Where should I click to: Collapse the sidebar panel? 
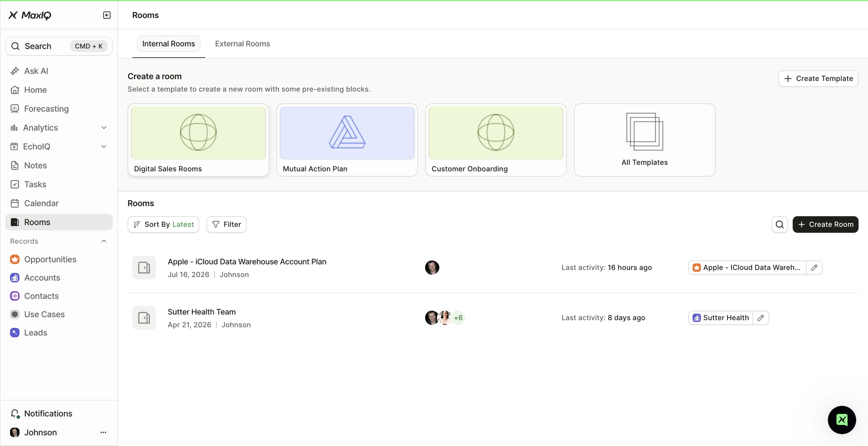pyautogui.click(x=107, y=15)
